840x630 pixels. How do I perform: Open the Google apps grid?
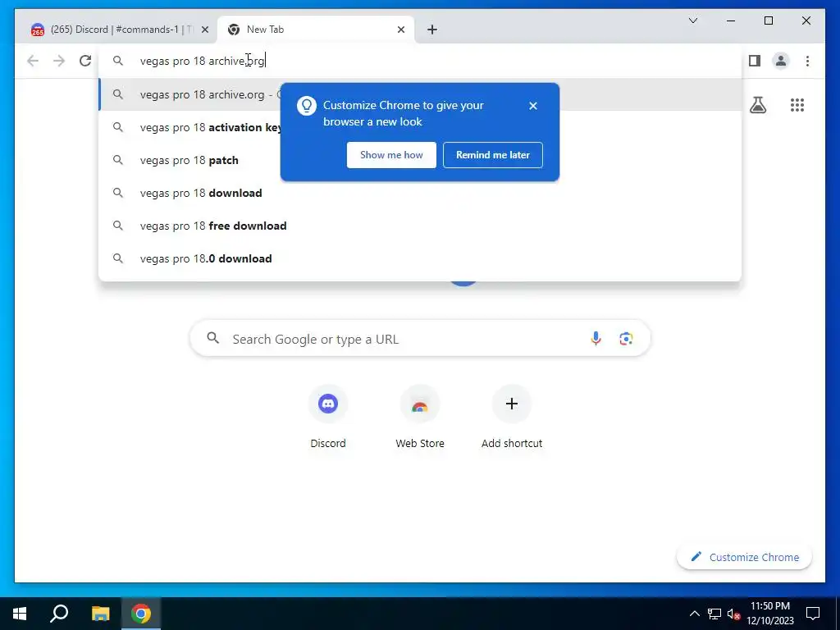(x=797, y=105)
